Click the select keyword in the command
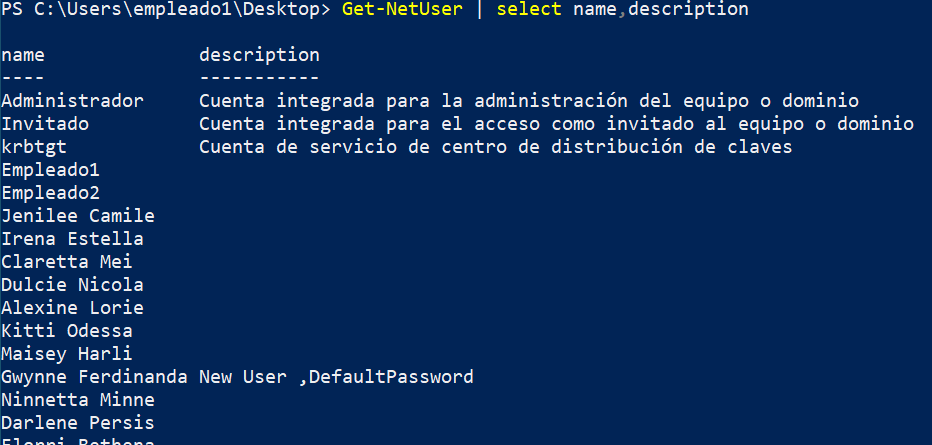This screenshot has height=445, width=932. [x=529, y=10]
